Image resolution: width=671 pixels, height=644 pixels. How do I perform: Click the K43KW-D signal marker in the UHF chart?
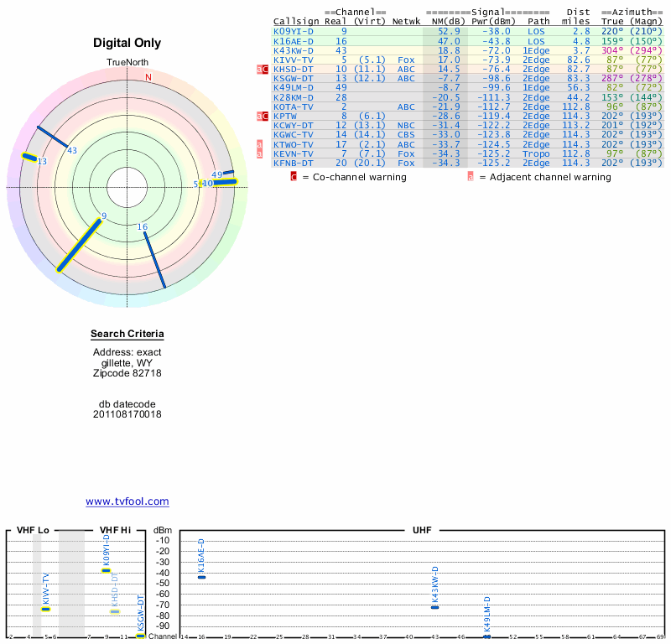[x=434, y=606]
